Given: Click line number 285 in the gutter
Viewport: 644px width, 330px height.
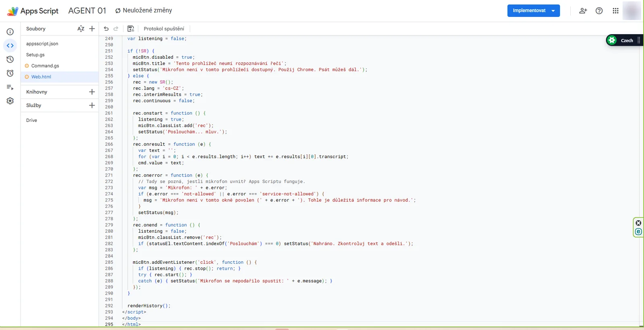Looking at the screenshot, I should [x=109, y=262].
